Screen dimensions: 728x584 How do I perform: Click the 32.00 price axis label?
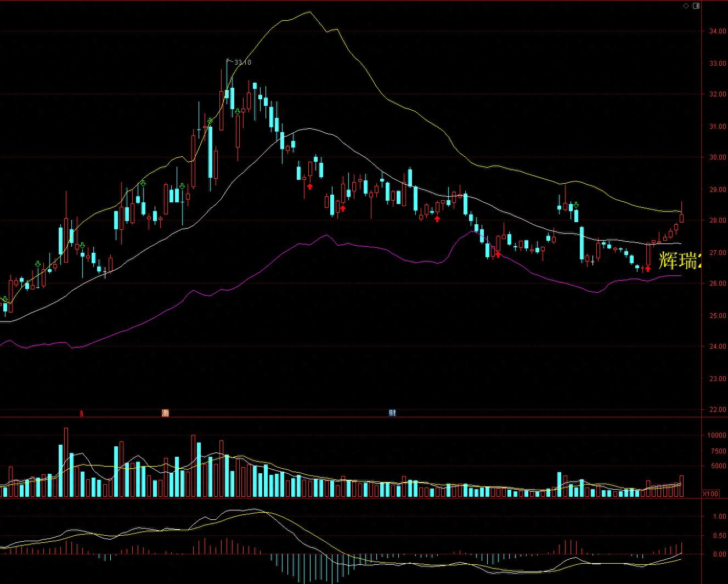coord(717,94)
